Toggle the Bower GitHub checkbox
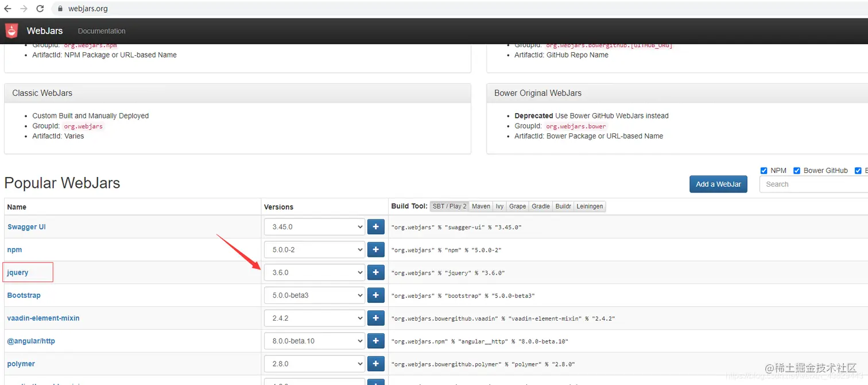This screenshot has height=385, width=868. pos(797,171)
